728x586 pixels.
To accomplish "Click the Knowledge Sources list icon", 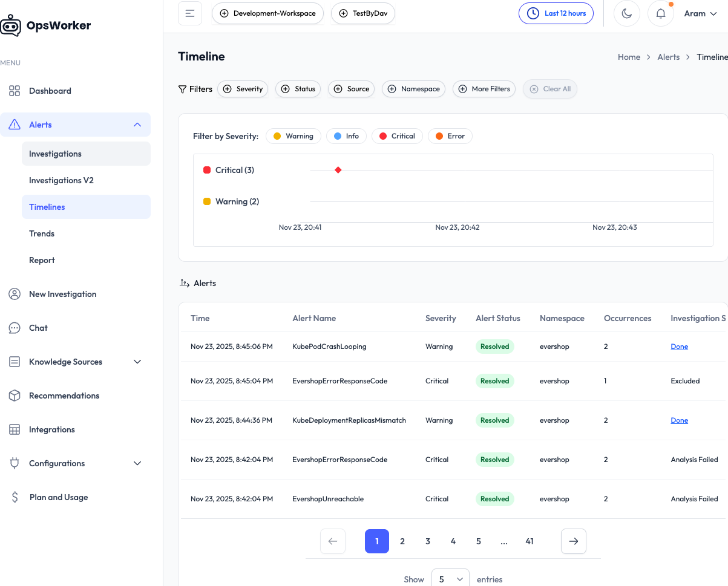I will [15, 362].
